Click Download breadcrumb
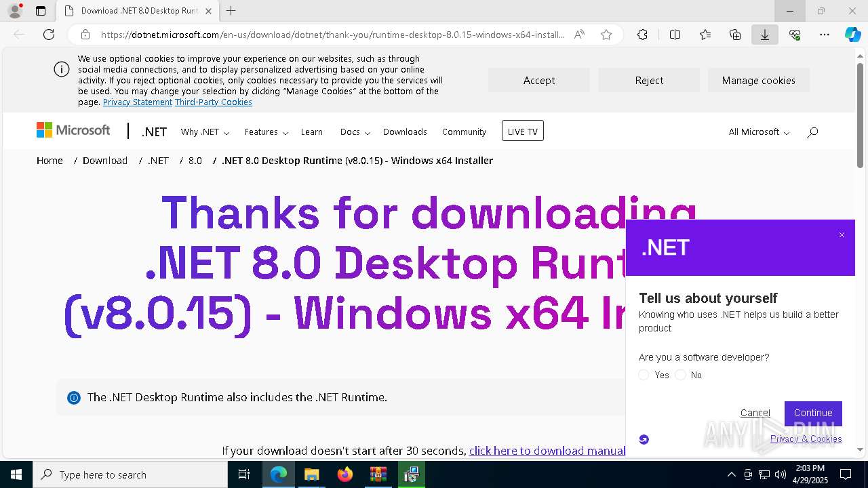This screenshot has height=488, width=868. (x=105, y=161)
